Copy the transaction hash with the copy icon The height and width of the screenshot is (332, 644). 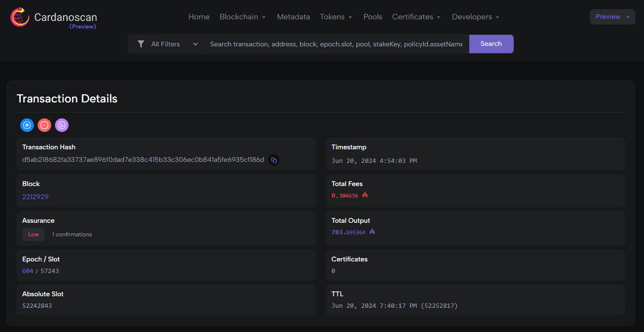point(274,160)
